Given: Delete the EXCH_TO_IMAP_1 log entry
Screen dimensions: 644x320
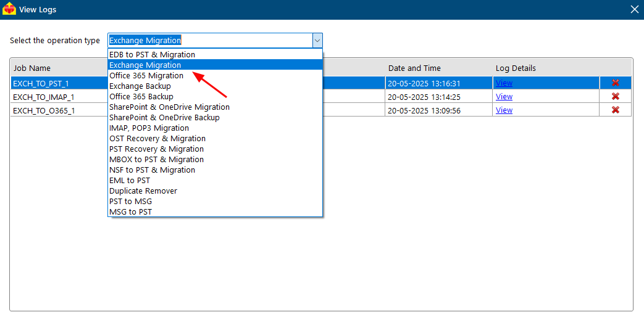Looking at the screenshot, I should (615, 96).
